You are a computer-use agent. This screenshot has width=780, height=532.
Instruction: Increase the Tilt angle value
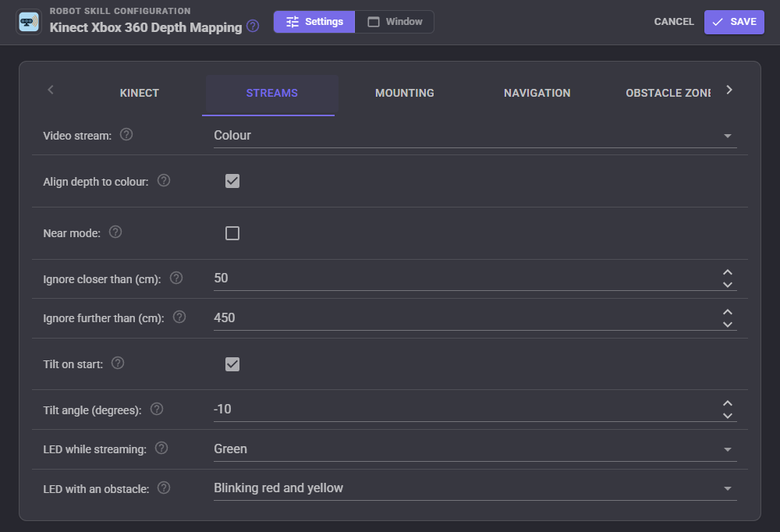pos(727,403)
